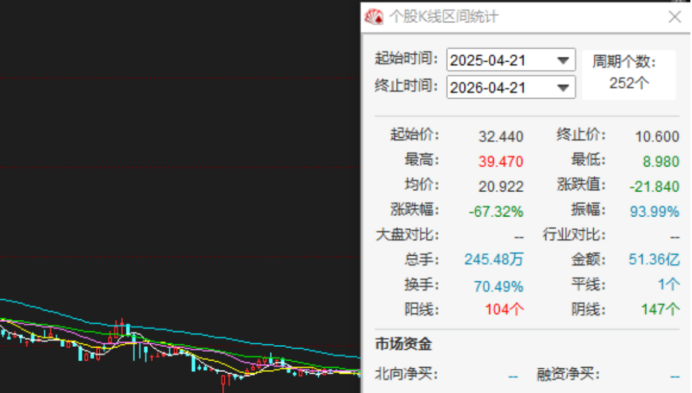Screen dimensions: 692x393
Task: Click the 北向净买 label
Action: (406, 374)
